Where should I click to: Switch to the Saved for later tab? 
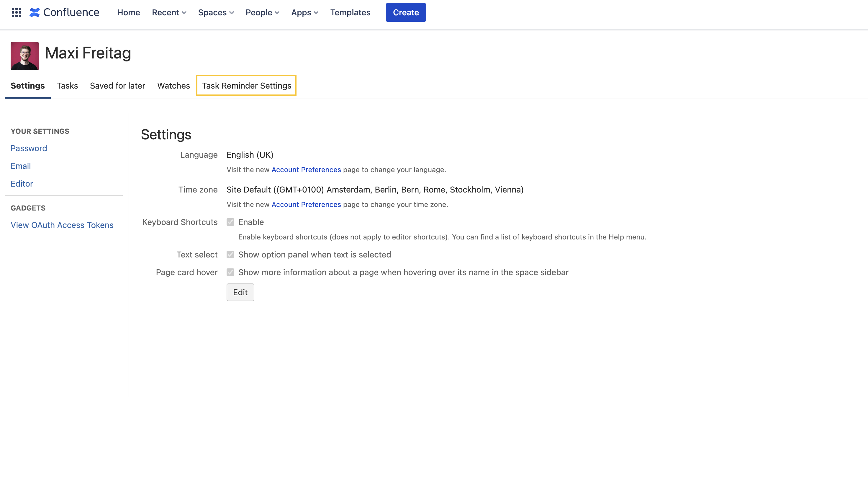(117, 86)
